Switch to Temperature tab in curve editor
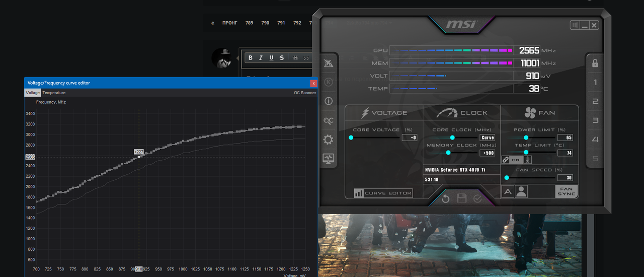 click(x=54, y=93)
